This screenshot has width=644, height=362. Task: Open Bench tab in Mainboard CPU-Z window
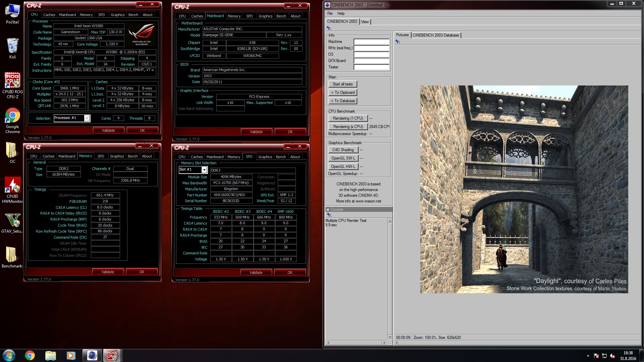(281, 16)
